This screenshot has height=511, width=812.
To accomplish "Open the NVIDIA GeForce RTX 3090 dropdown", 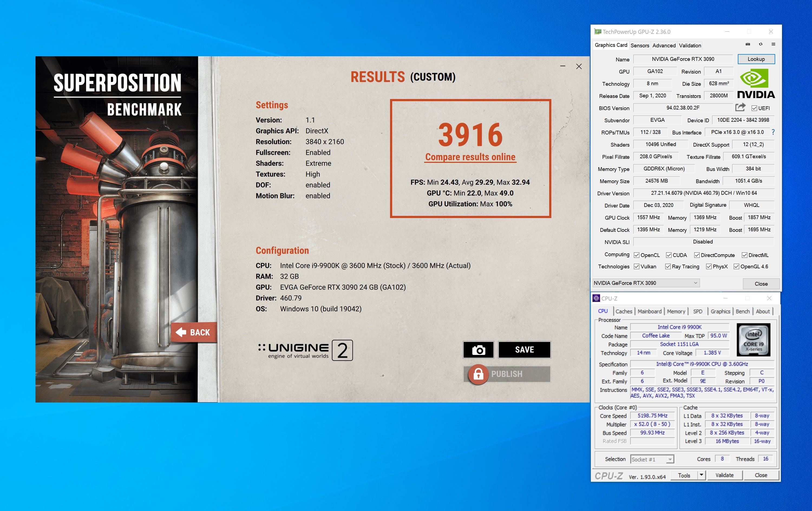I will (x=646, y=283).
